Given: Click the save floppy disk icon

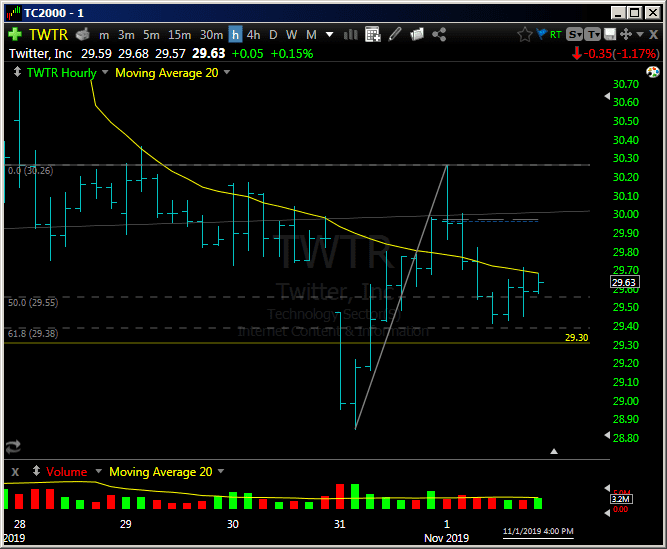Looking at the screenshot, I should [x=610, y=34].
